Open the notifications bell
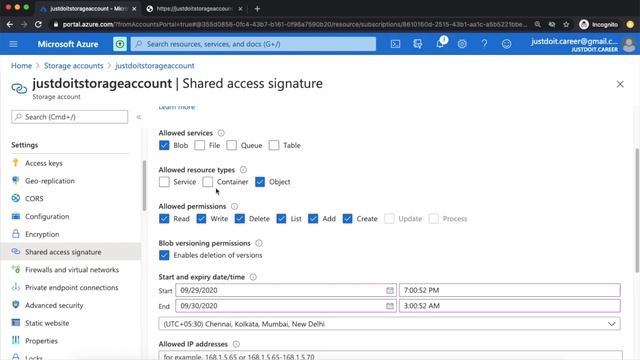The height and width of the screenshot is (360, 640). pyautogui.click(x=440, y=44)
